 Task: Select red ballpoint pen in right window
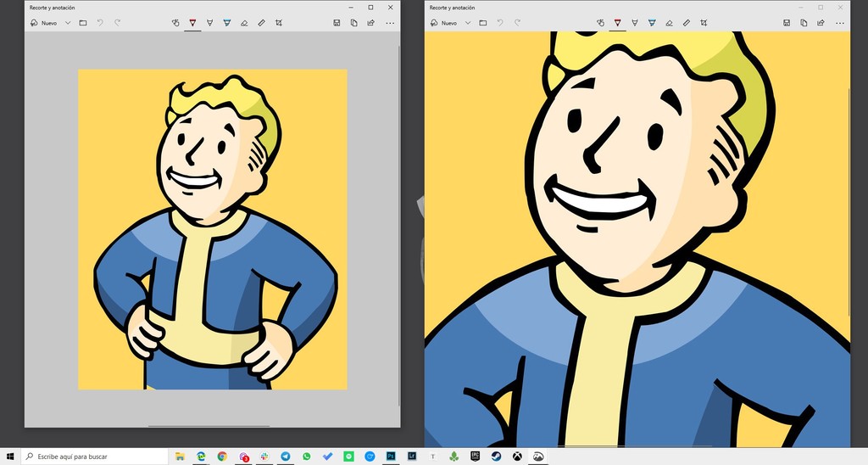618,23
